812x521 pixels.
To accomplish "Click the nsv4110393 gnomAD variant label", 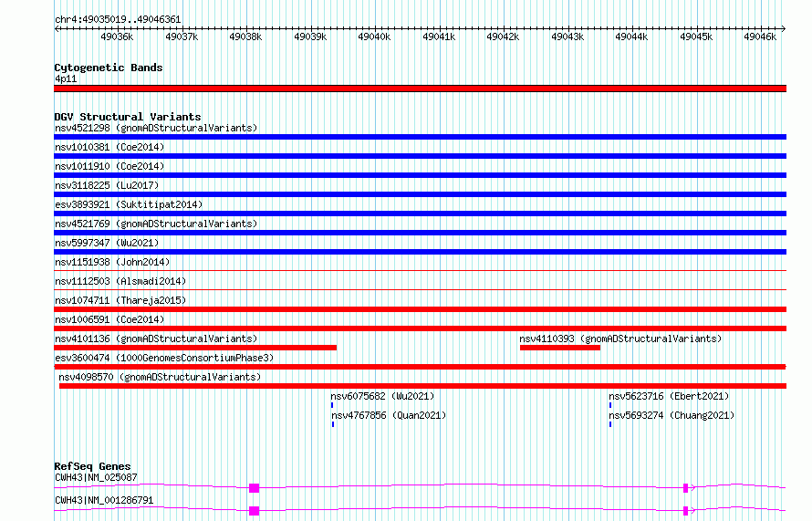I will point(620,339).
